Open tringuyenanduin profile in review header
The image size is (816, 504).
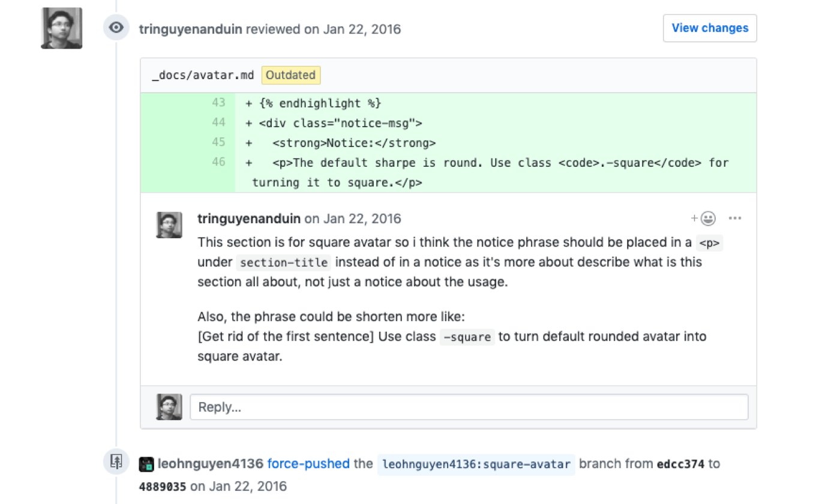coord(191,29)
